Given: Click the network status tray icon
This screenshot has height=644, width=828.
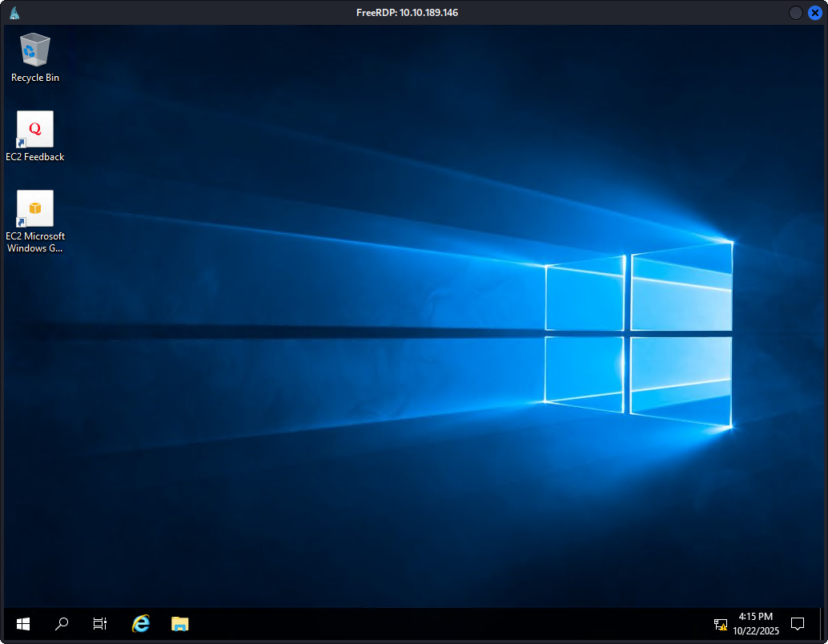Looking at the screenshot, I should click(720, 625).
